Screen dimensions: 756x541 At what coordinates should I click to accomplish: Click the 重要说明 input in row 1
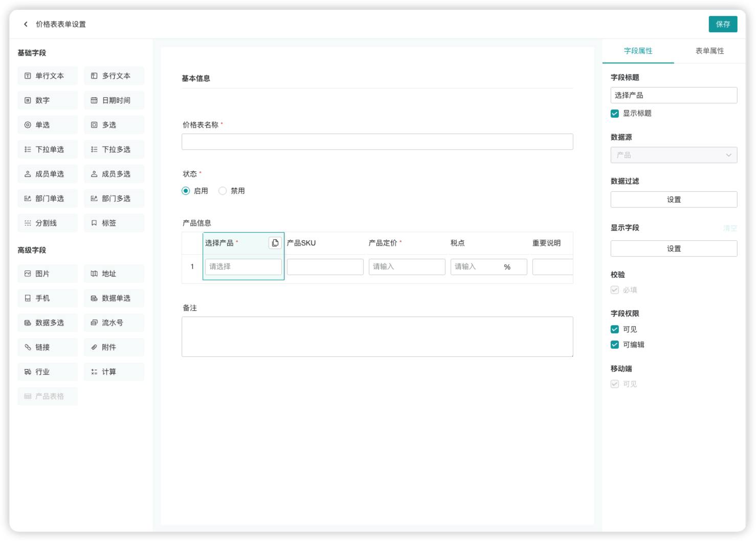click(553, 267)
